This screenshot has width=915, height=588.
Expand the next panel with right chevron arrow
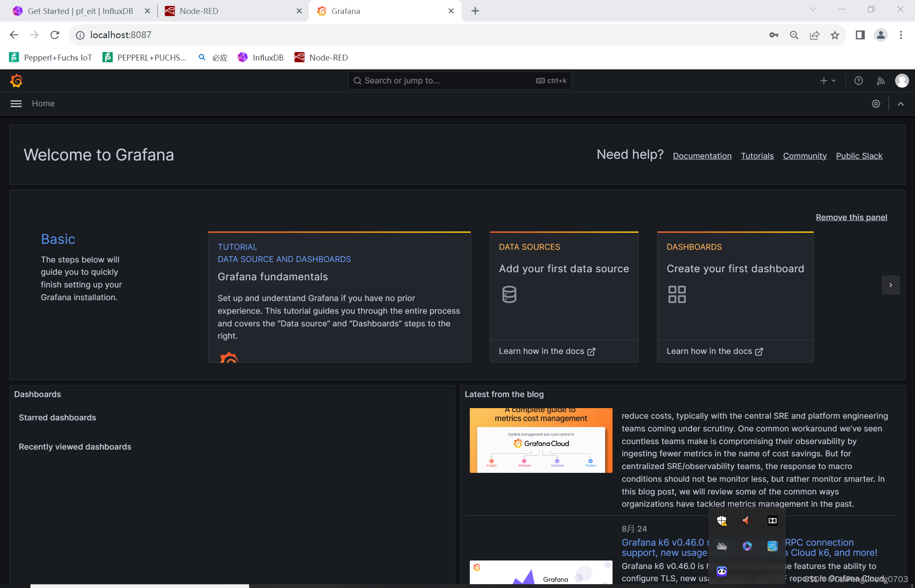(890, 285)
